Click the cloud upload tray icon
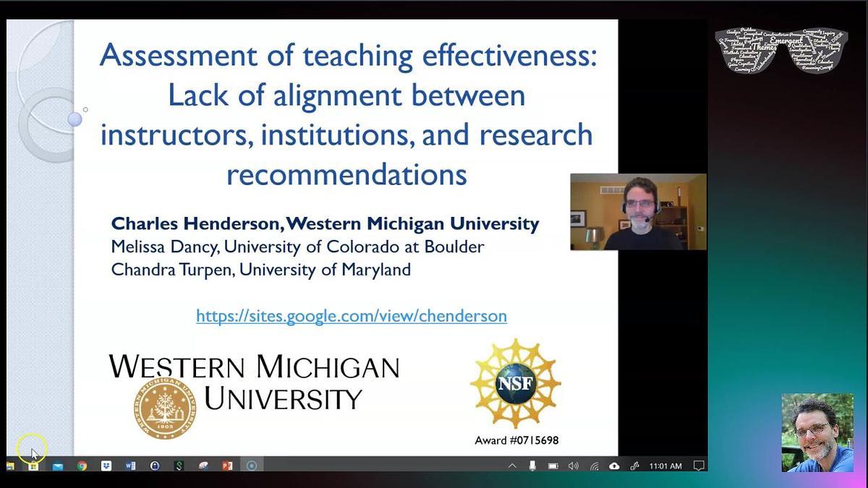 [x=614, y=466]
